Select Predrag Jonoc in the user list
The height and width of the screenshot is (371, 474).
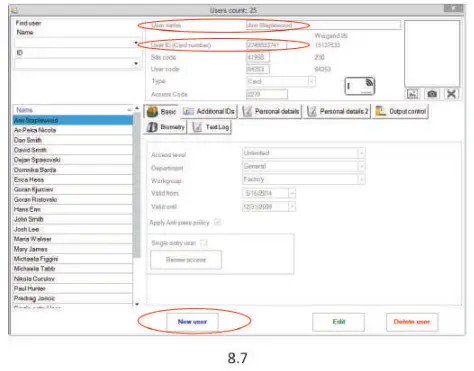click(x=73, y=298)
